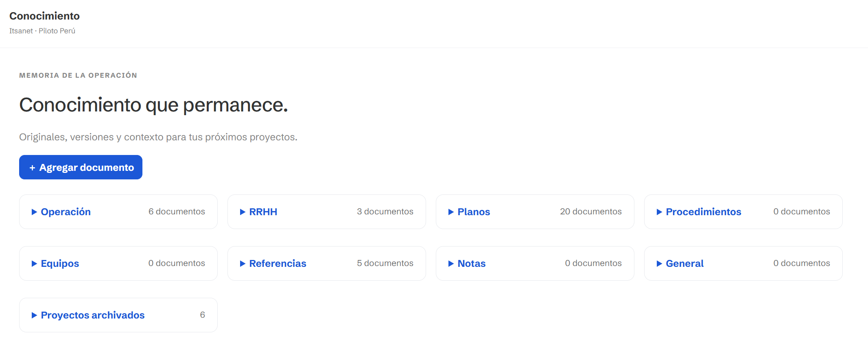Screen dimensions: 868x360
Task: Click the 'Itsanet · Piloto Perú' subtitle
Action: pos(42,31)
